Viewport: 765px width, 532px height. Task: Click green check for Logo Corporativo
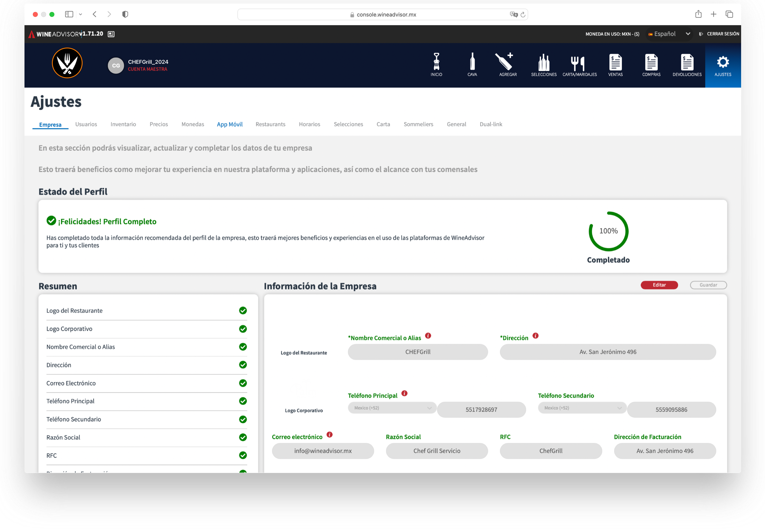point(243,329)
